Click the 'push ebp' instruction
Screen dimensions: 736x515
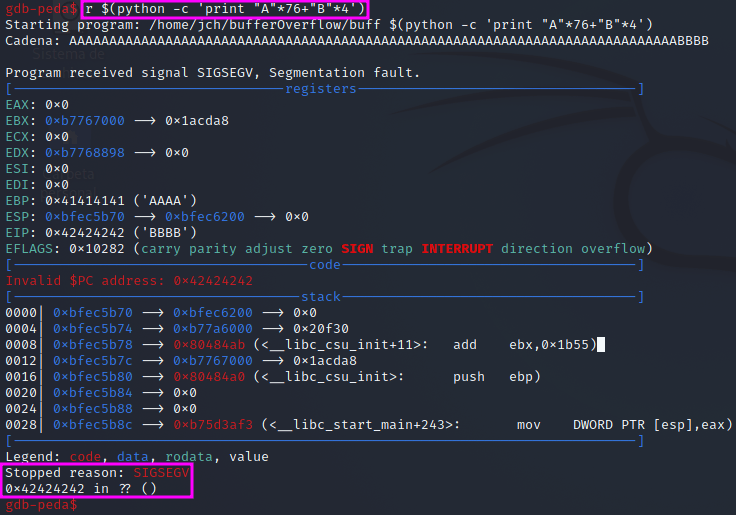point(493,377)
